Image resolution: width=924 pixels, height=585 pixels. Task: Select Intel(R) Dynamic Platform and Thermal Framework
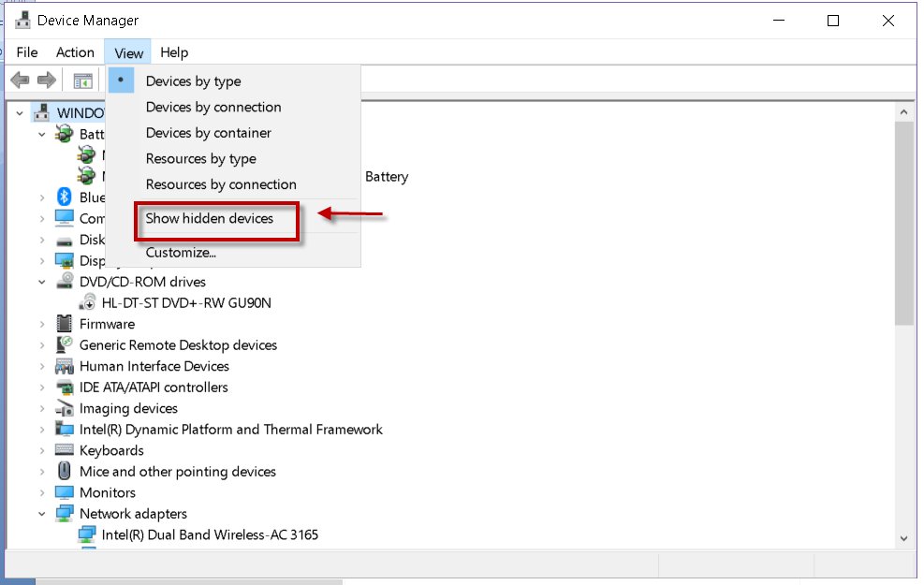[x=230, y=429]
